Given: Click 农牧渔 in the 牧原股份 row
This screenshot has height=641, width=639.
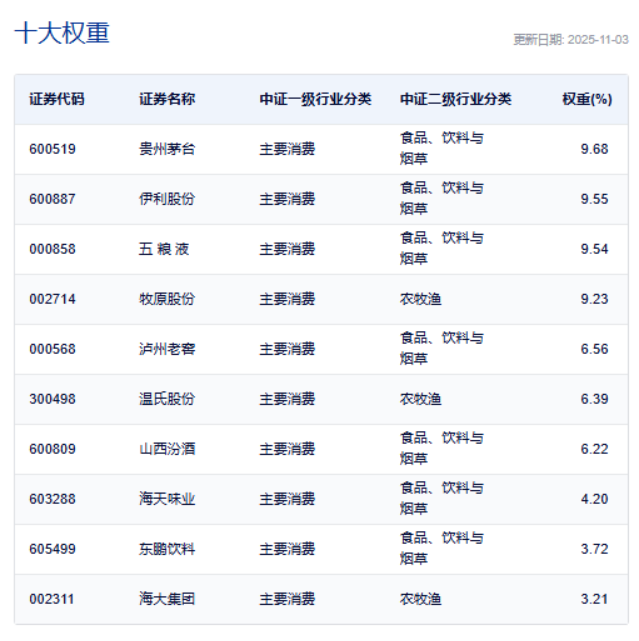Looking at the screenshot, I should pos(421,299).
